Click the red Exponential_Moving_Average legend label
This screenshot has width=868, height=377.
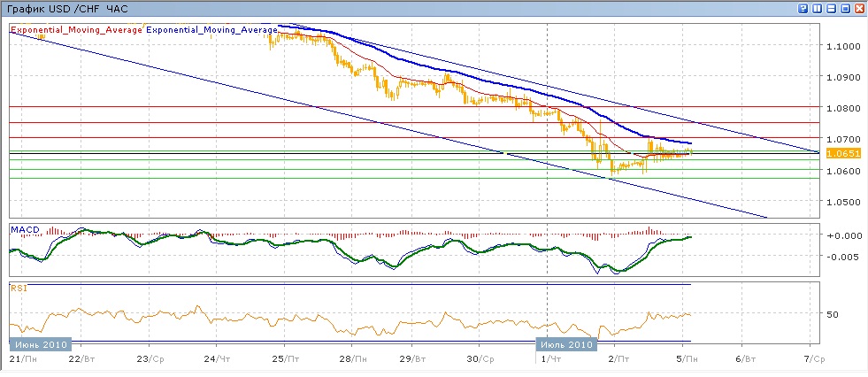click(75, 29)
